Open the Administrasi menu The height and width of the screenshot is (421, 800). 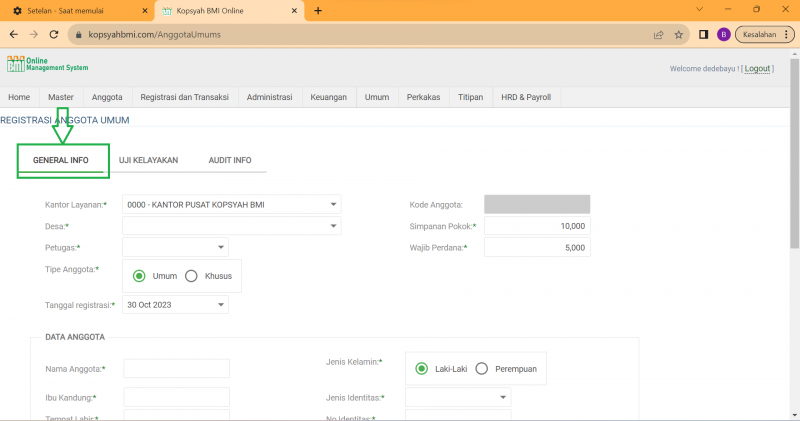tap(269, 97)
